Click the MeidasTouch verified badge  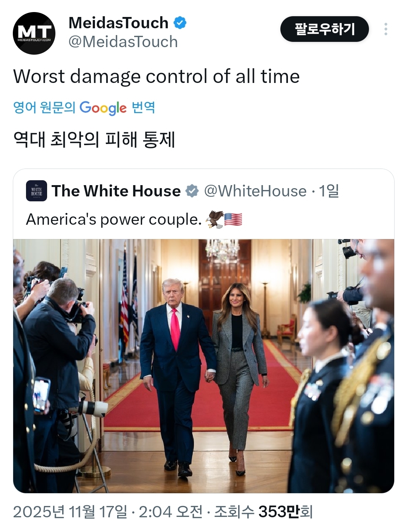[180, 23]
